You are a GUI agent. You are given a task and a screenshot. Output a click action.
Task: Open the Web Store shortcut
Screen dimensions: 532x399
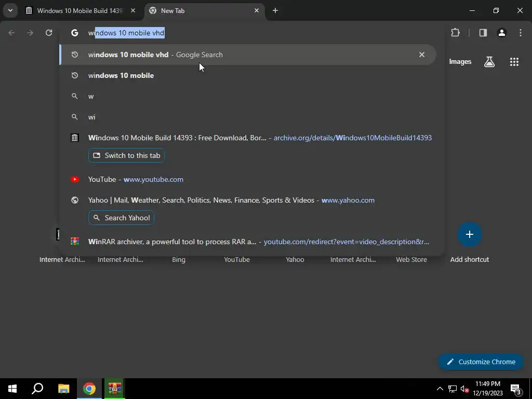pos(411,260)
